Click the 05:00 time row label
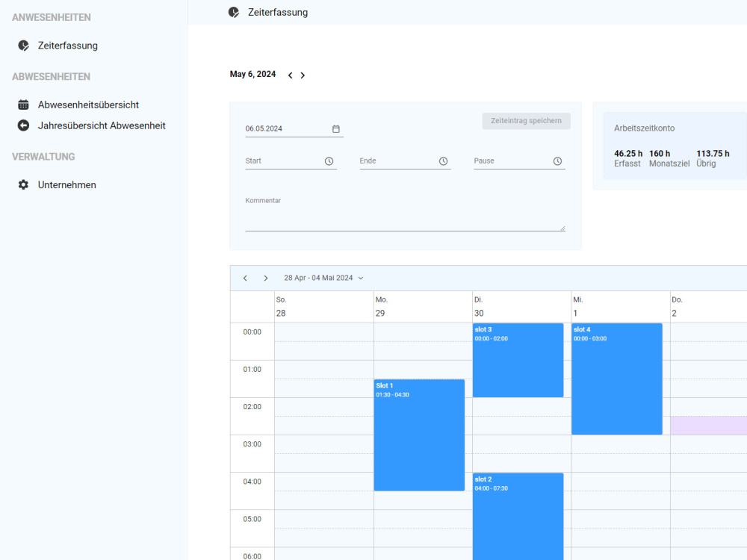This screenshot has height=560, width=747. coord(252,519)
